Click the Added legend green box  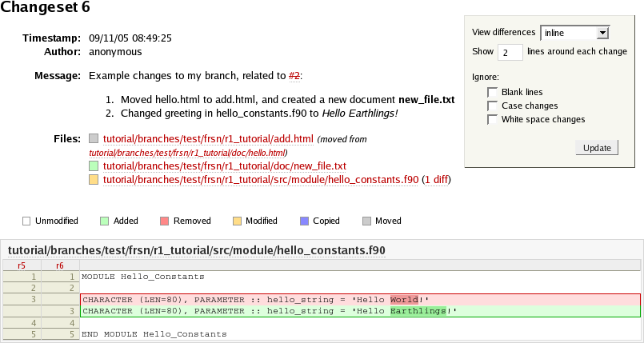click(104, 221)
